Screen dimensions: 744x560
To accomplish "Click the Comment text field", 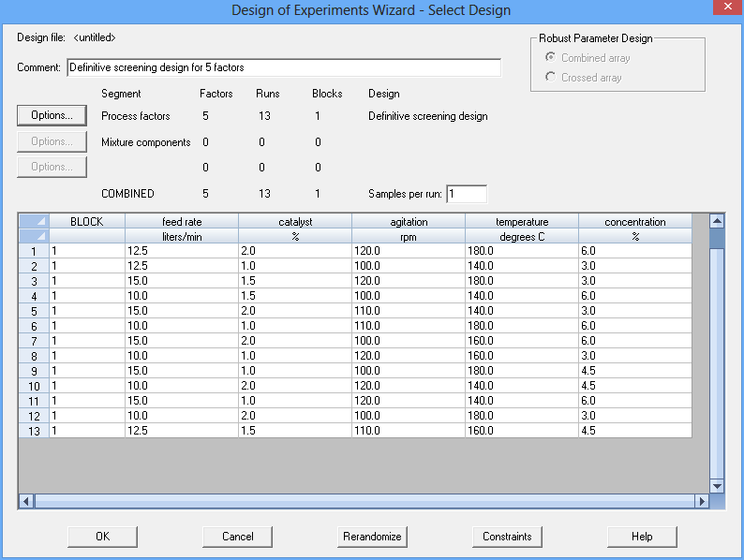I will point(284,67).
